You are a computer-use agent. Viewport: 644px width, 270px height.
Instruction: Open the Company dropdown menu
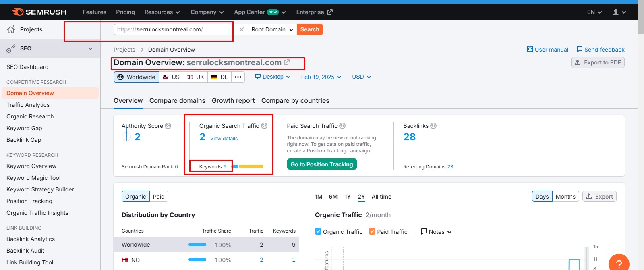(x=207, y=12)
